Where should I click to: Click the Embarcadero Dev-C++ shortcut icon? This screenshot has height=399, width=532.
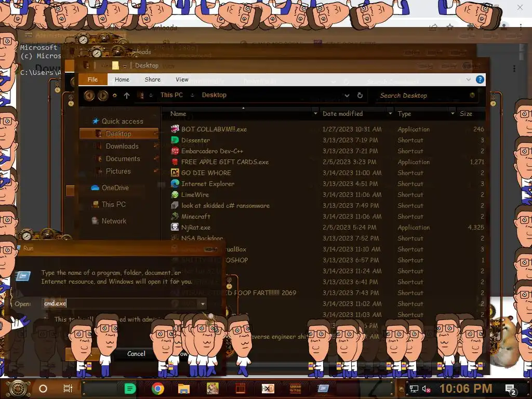pos(175,151)
